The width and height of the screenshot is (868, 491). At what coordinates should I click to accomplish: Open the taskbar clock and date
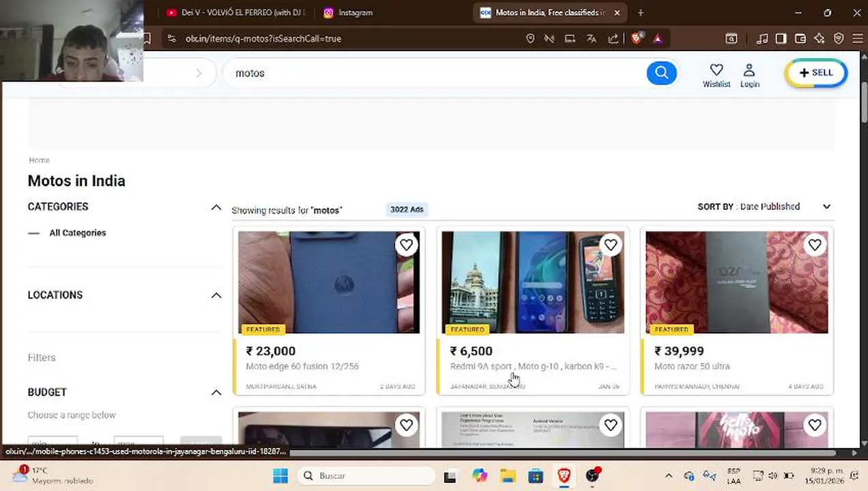tap(825, 476)
